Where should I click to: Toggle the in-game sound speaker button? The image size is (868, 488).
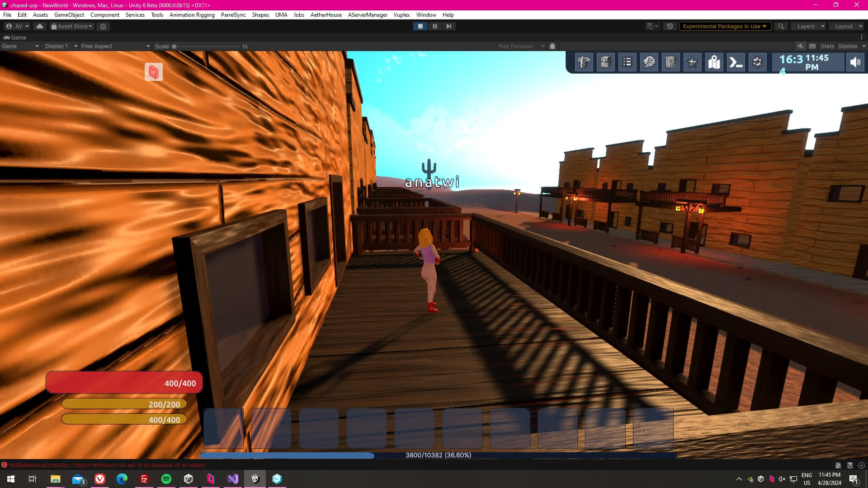855,62
